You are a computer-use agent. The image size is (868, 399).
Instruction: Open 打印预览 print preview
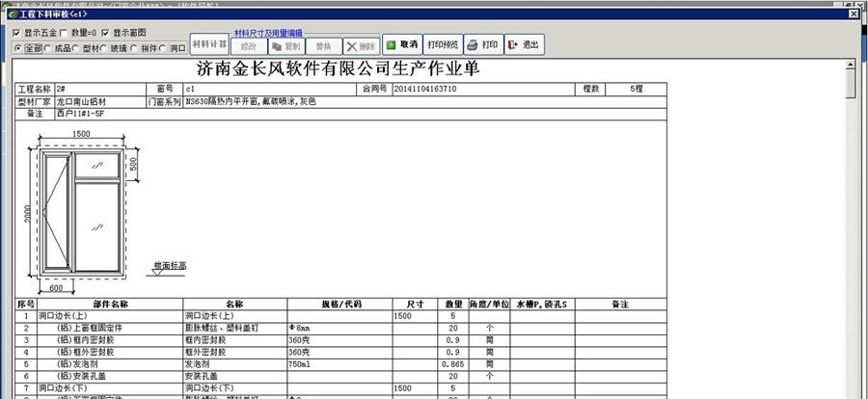click(443, 45)
